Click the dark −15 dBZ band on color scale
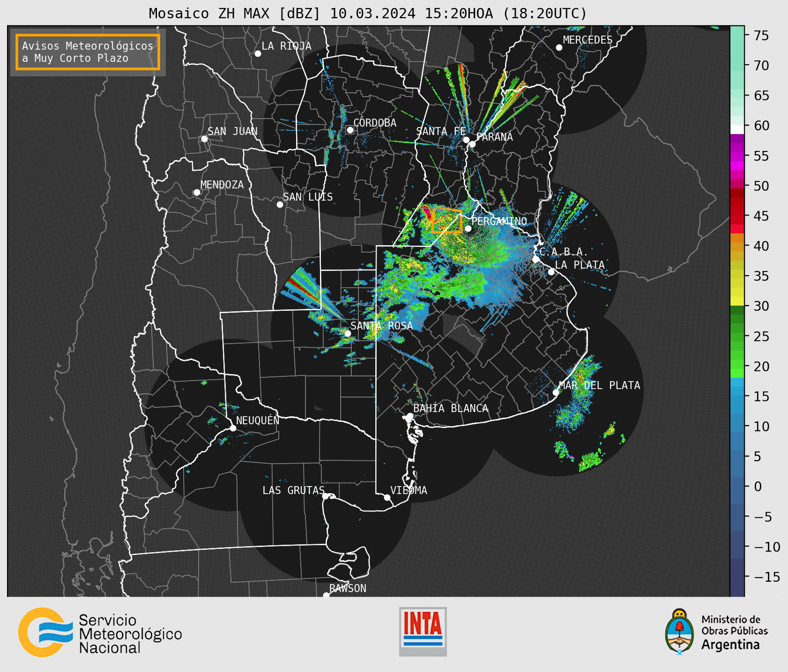Viewport: 788px width, 672px height. pyautogui.click(x=737, y=577)
